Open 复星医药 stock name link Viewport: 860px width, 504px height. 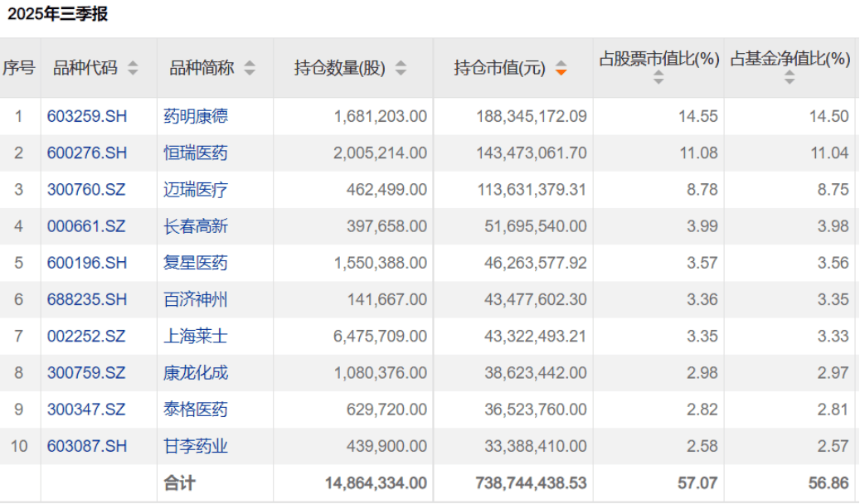tap(195, 263)
